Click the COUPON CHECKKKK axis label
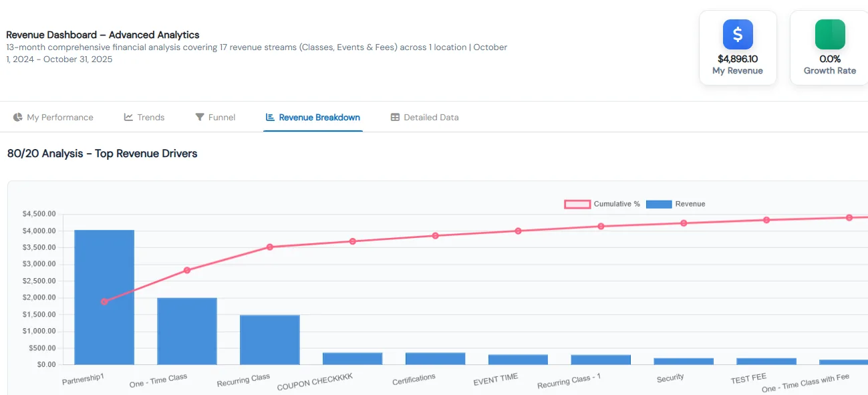The height and width of the screenshot is (395, 868). click(x=315, y=382)
